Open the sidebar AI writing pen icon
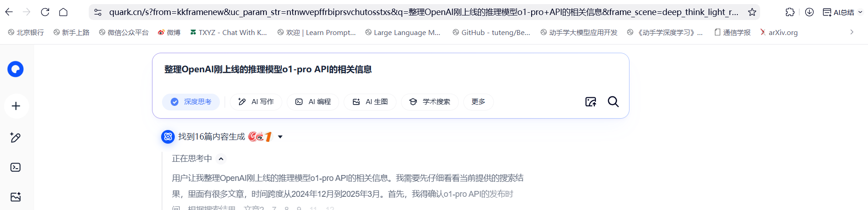Screen dimensions: 868x210 tap(15, 137)
